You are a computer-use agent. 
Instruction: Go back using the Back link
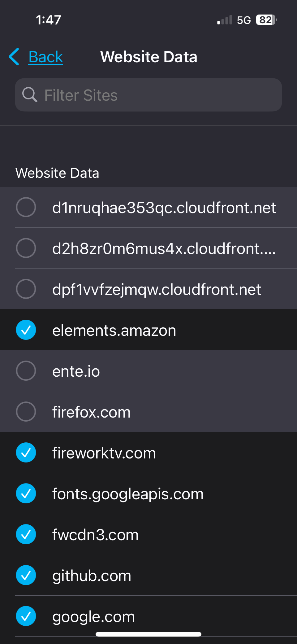(46, 57)
